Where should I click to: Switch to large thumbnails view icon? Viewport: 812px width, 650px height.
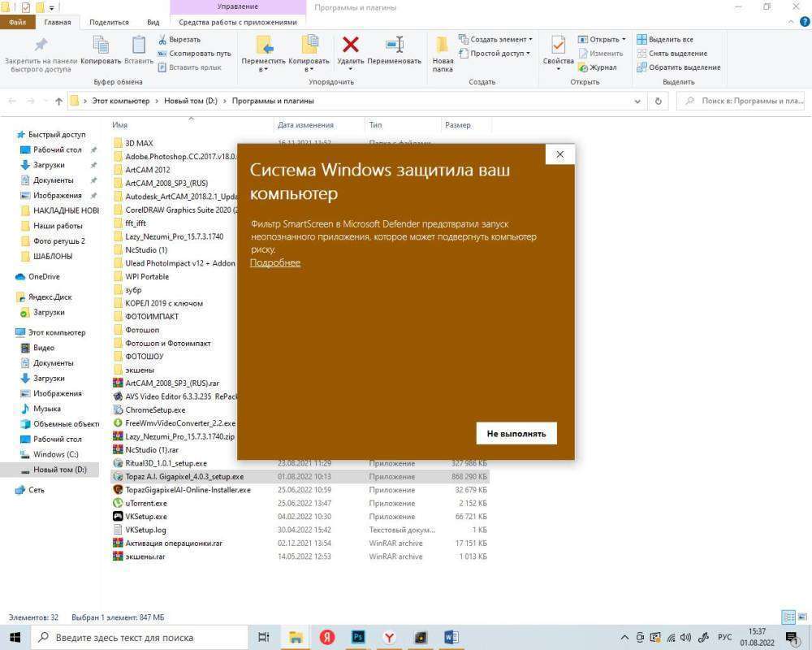801,617
